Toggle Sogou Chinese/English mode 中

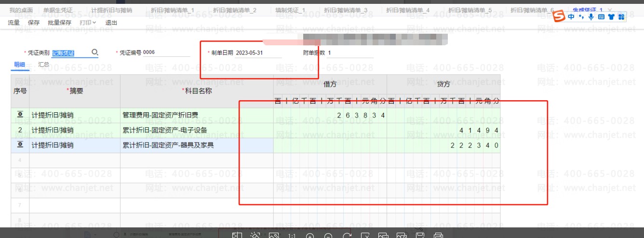571,17
